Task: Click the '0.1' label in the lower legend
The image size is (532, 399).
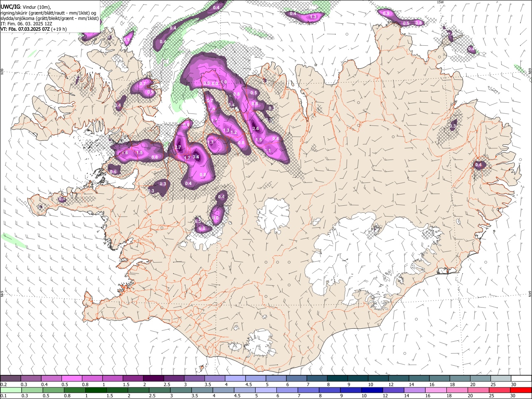Action: point(4,396)
